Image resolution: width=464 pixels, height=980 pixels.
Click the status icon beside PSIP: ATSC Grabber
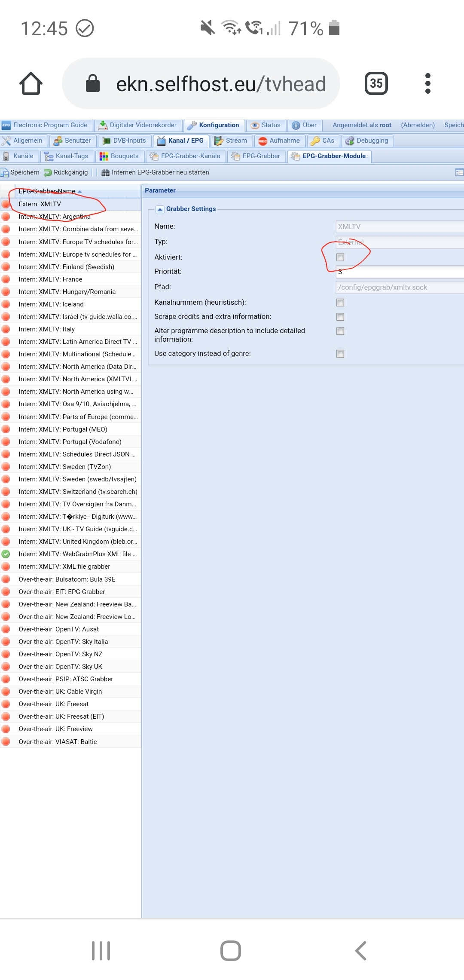point(6,679)
